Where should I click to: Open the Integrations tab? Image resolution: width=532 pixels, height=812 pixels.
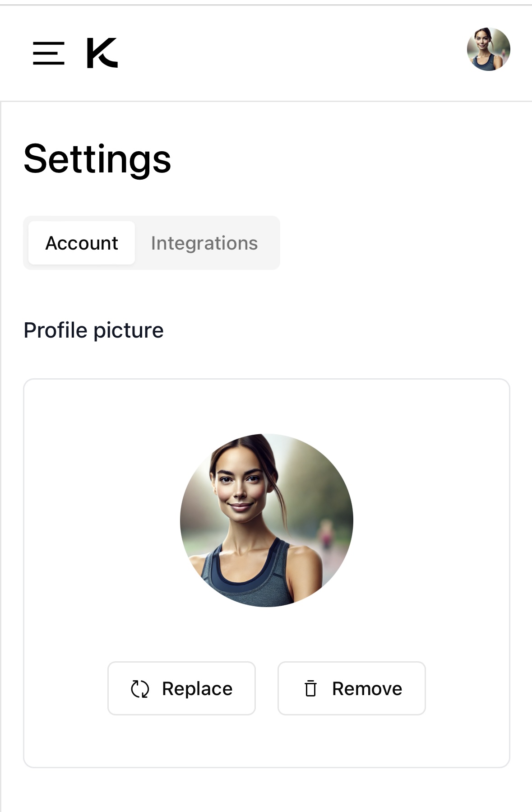(204, 243)
